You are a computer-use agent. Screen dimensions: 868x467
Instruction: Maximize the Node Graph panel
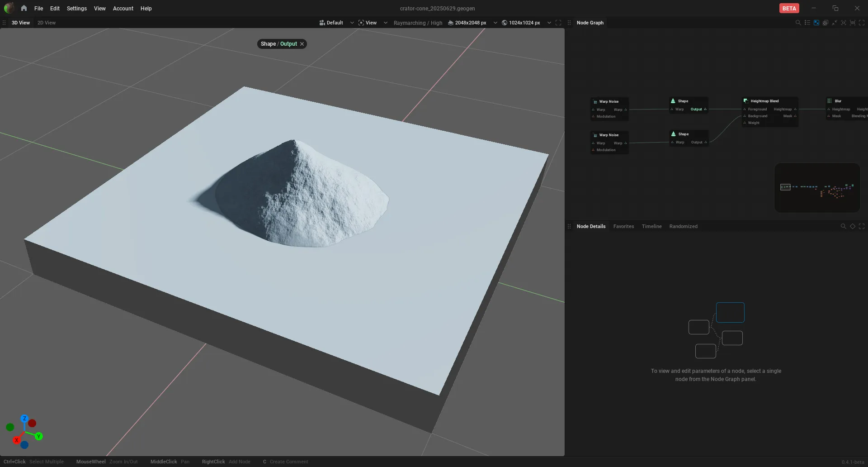(862, 23)
